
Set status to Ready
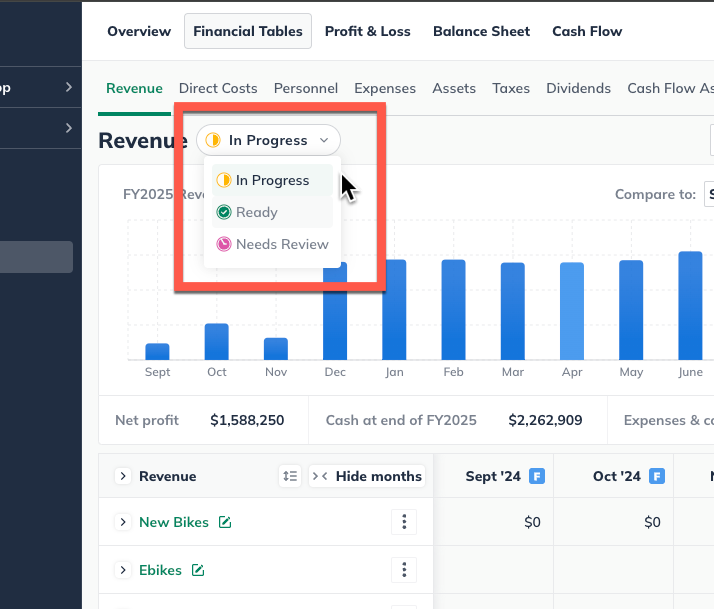point(272,212)
